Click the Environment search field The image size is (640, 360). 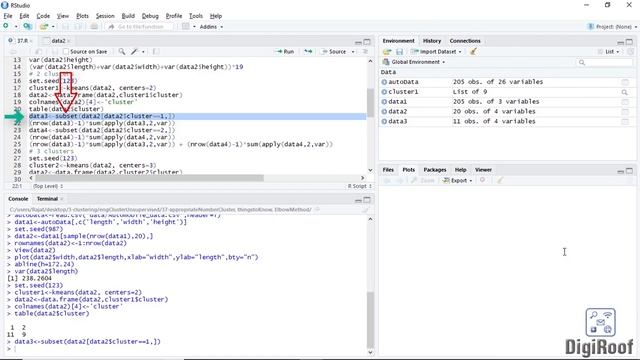pyautogui.click(x=604, y=62)
